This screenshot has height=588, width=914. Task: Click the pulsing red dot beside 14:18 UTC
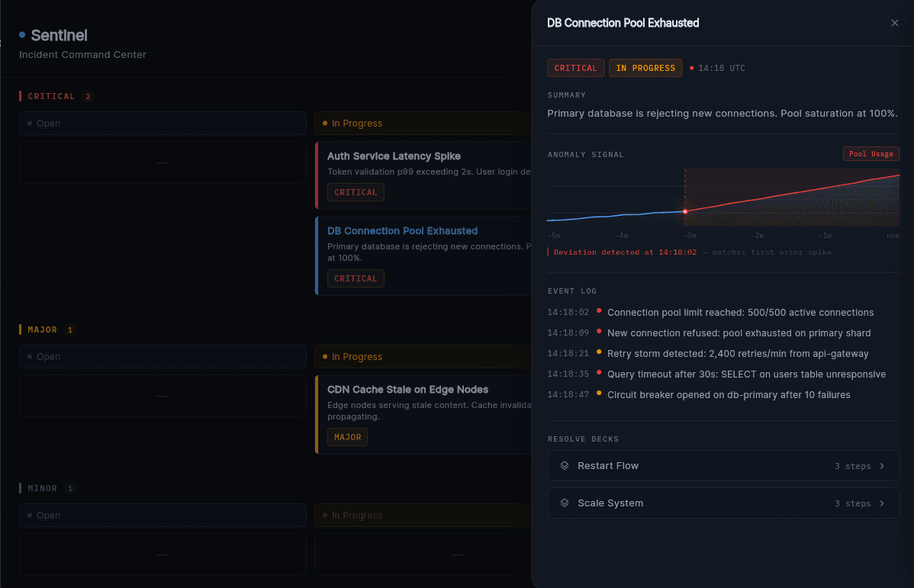690,68
